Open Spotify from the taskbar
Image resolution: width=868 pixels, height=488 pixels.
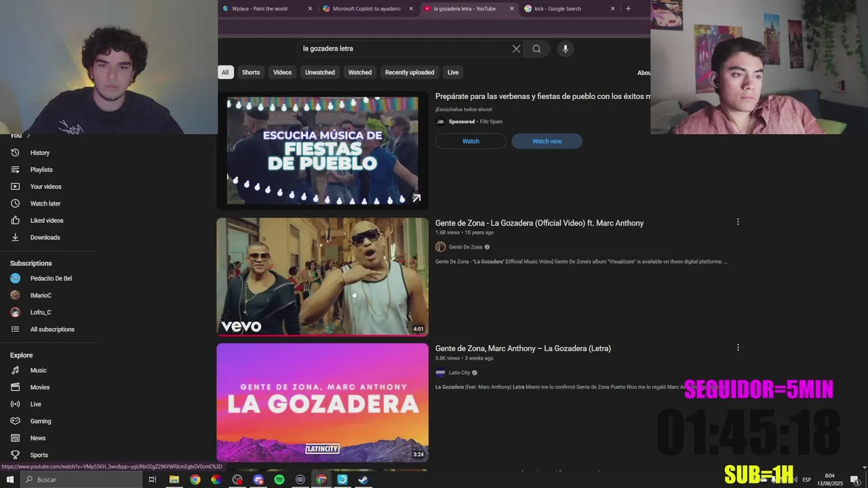pyautogui.click(x=279, y=479)
